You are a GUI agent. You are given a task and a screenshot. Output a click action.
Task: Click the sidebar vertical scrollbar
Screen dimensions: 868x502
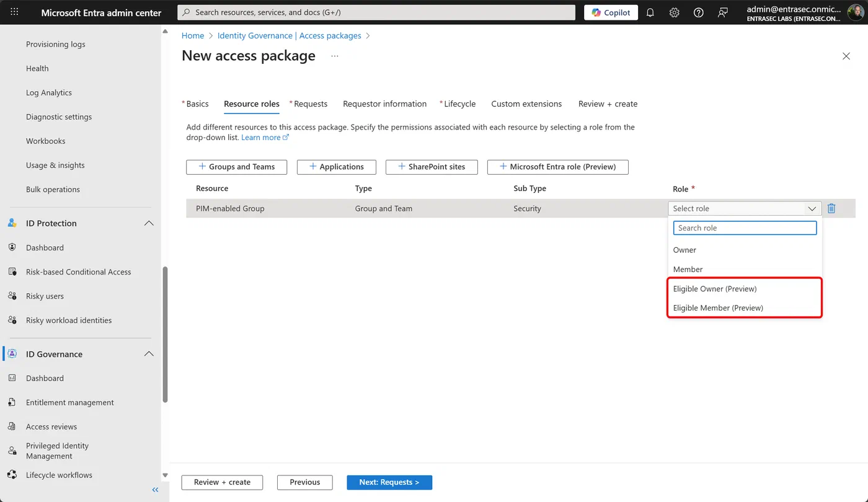coord(165,335)
